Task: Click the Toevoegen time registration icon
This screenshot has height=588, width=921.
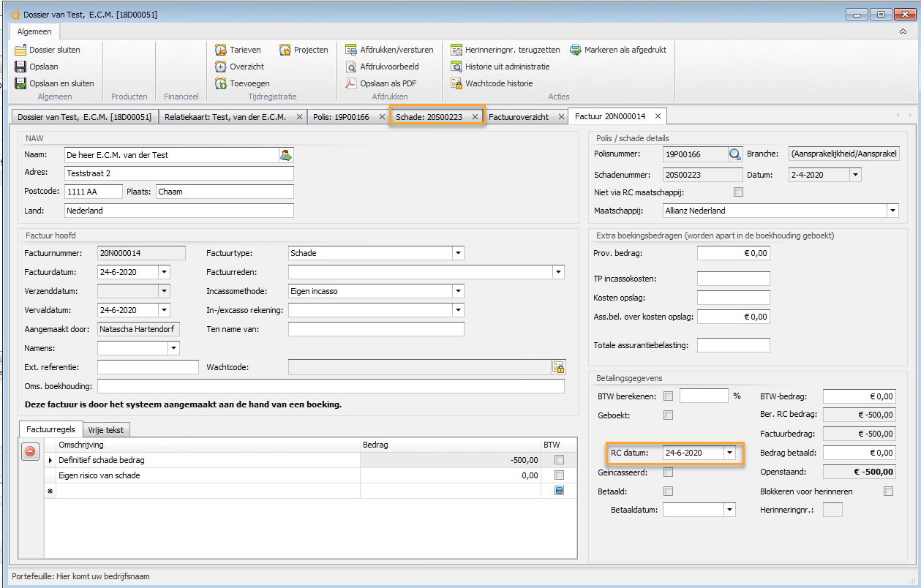Action: [x=221, y=83]
